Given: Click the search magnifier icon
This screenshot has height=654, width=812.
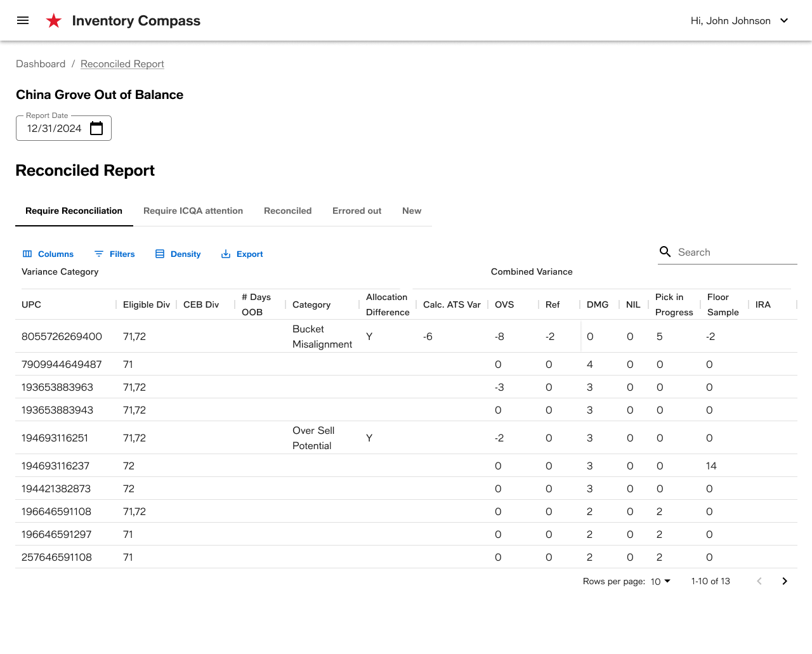Looking at the screenshot, I should [665, 252].
